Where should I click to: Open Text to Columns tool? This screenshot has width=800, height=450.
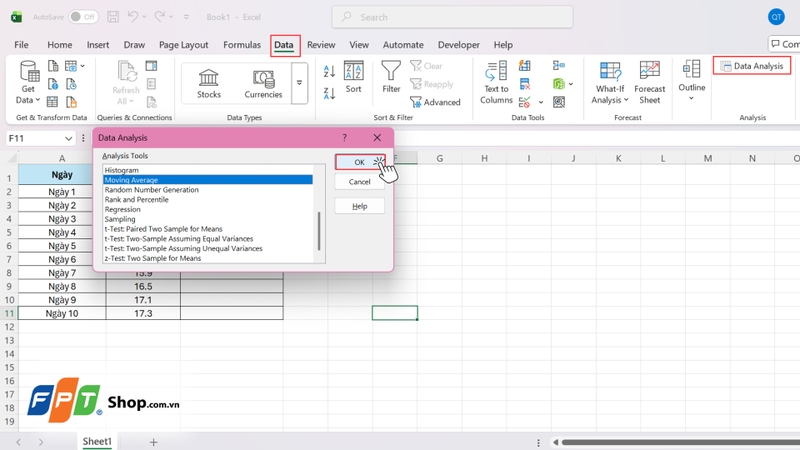[x=496, y=81]
